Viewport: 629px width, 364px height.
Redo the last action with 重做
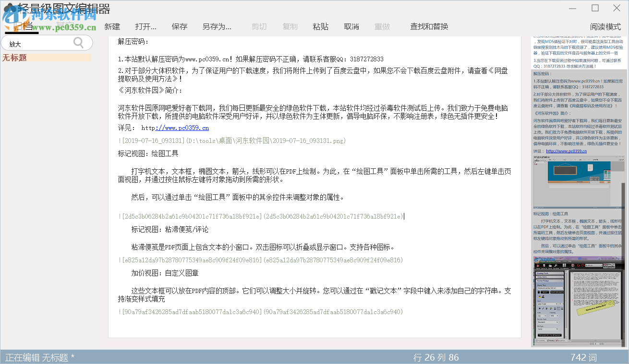pos(382,26)
